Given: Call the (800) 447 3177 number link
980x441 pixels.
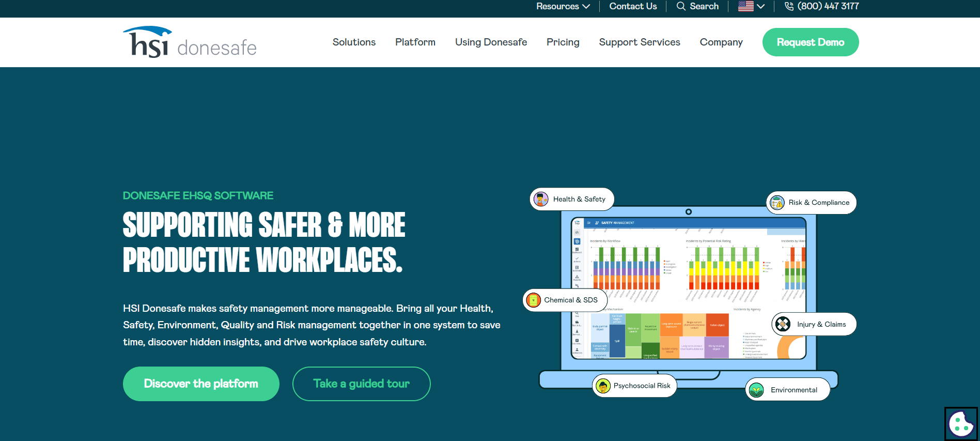Looking at the screenshot, I should (828, 6).
